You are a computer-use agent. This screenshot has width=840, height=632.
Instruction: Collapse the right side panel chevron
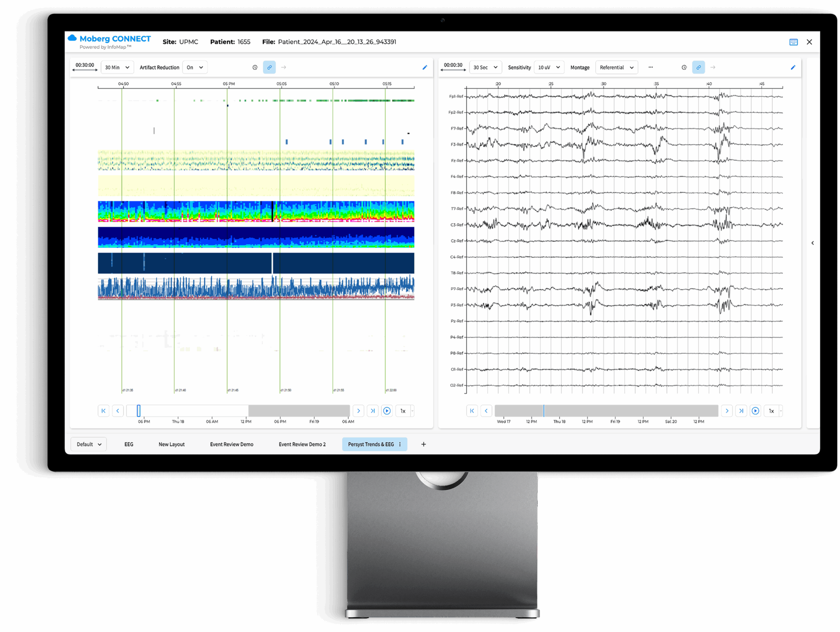(813, 243)
